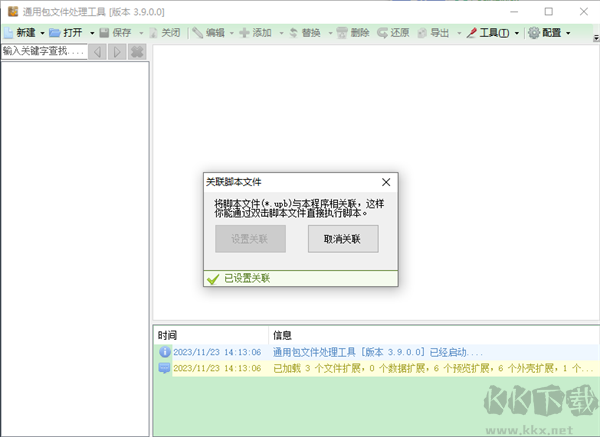This screenshot has height=437, width=600.
Task: Open a file with 打开 button
Action: coord(66,33)
